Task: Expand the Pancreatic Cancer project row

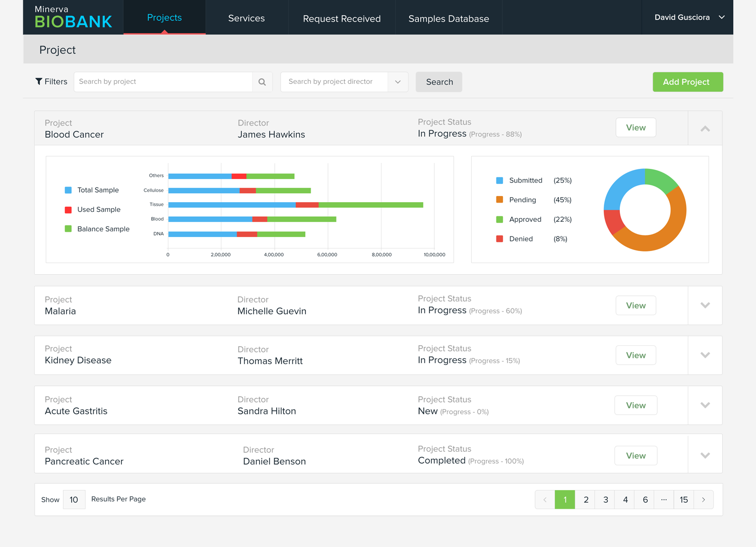Action: tap(705, 456)
